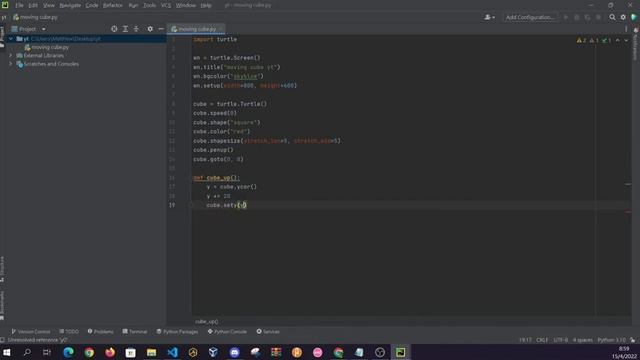The width and height of the screenshot is (640, 360).
Task: Launch Firefox from taskbar
Action: point(110,352)
